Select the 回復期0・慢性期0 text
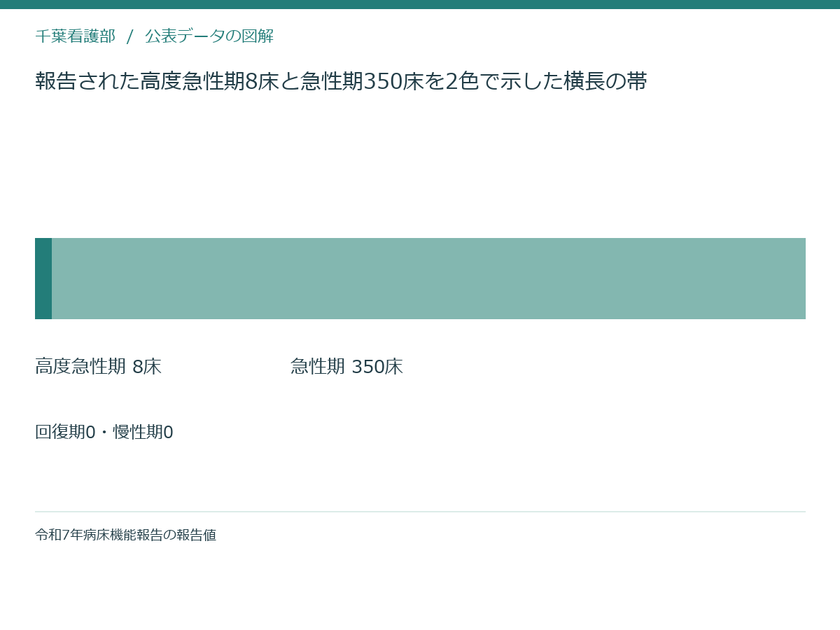The image size is (840, 630). pyautogui.click(x=104, y=432)
